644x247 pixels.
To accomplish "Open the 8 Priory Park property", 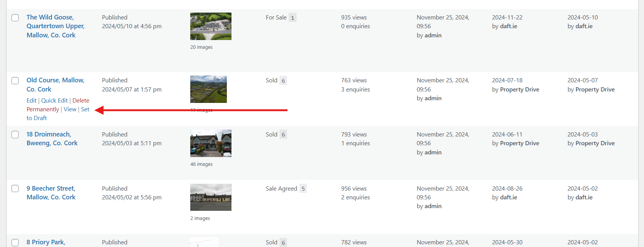I will 46,242.
